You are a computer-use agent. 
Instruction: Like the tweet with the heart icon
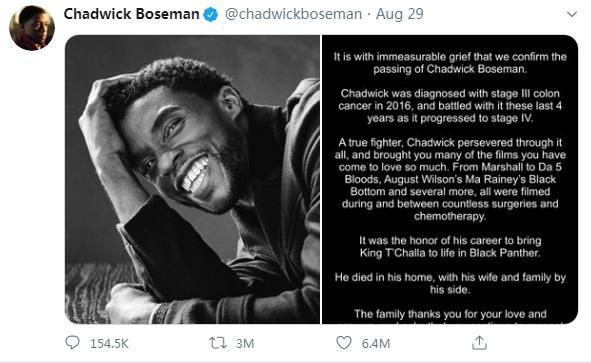(343, 343)
